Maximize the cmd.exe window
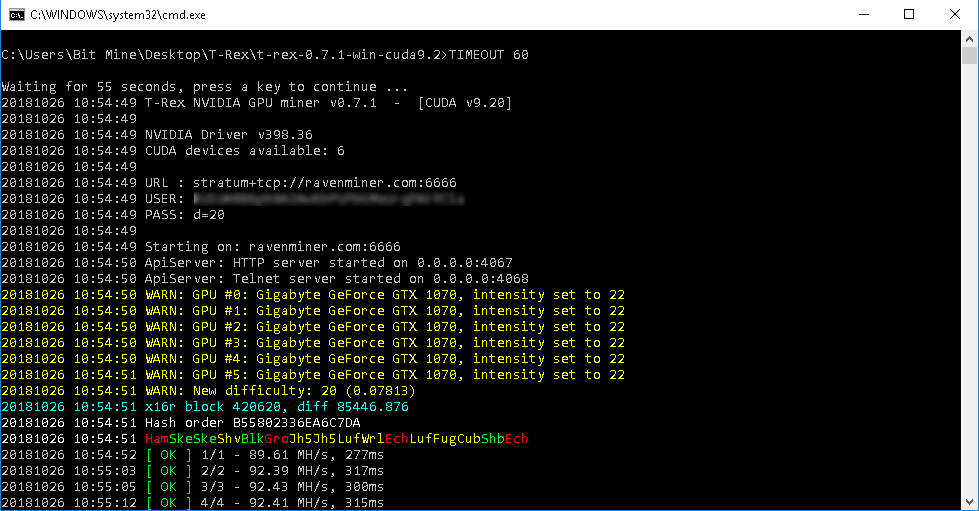 pyautogui.click(x=908, y=15)
